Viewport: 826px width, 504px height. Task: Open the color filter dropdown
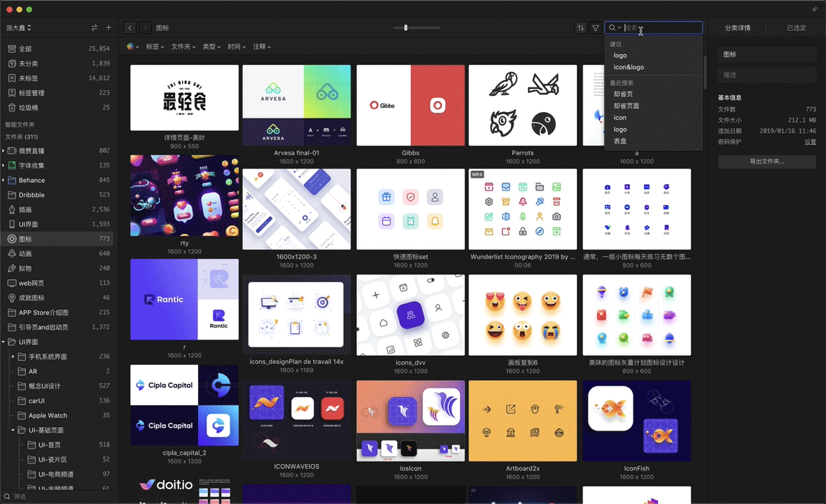[x=133, y=46]
